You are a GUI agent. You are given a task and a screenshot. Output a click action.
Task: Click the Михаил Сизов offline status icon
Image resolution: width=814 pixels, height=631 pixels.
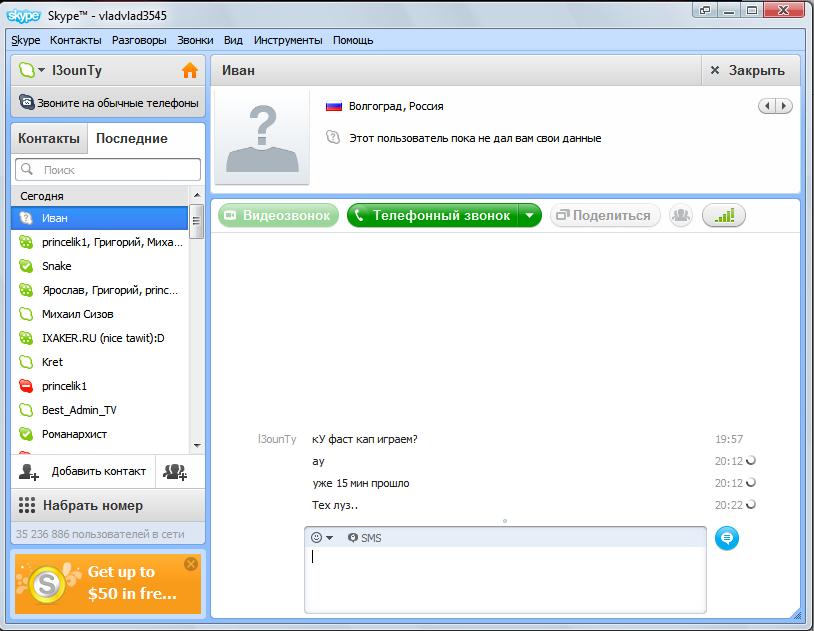click(26, 314)
